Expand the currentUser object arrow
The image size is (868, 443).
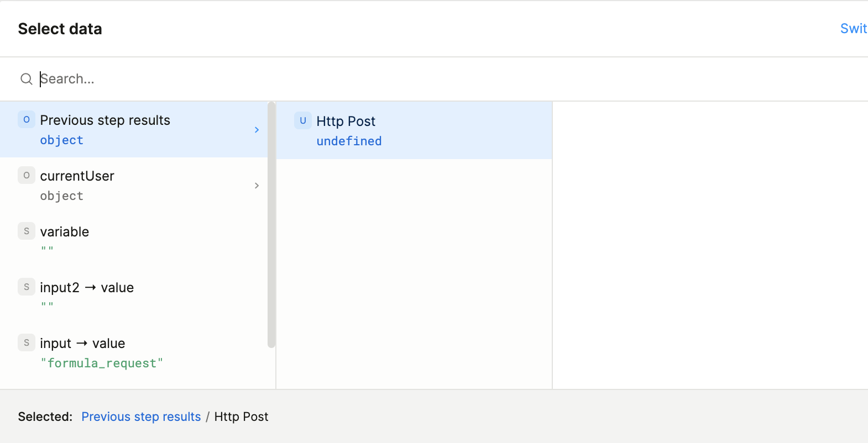click(257, 186)
